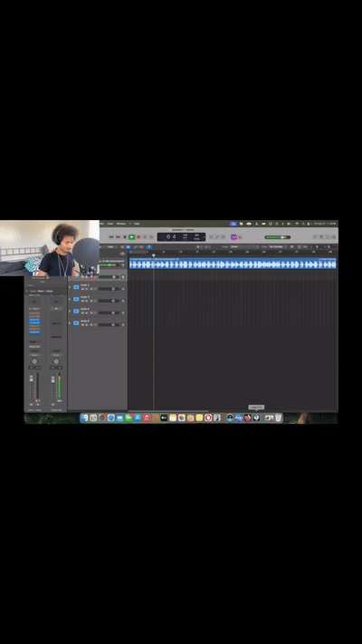Adjust the Audio 3 track volume slider
This screenshot has height=644, width=362.
coord(109,289)
